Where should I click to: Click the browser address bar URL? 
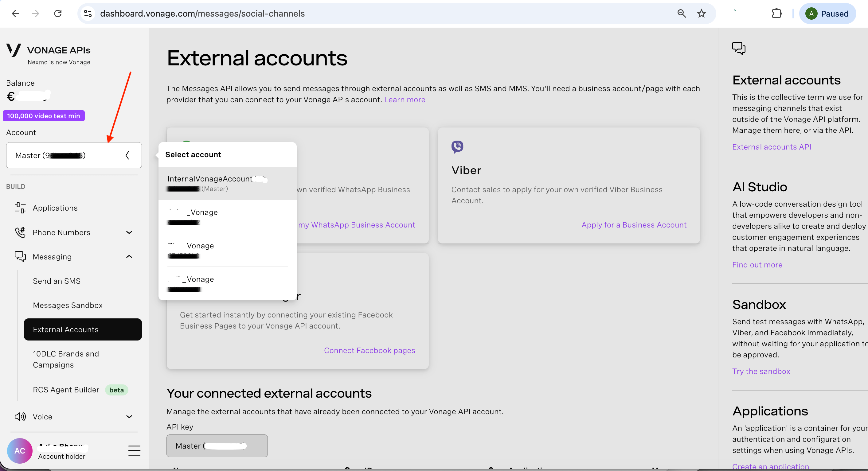[x=202, y=14]
